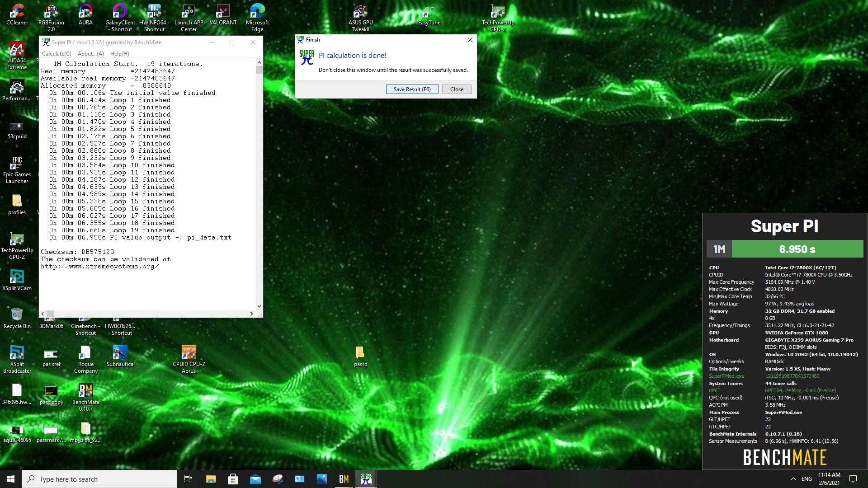Select the 346095.hw... file icon
Image resolution: width=868 pixels, height=488 pixels.
coord(17,394)
